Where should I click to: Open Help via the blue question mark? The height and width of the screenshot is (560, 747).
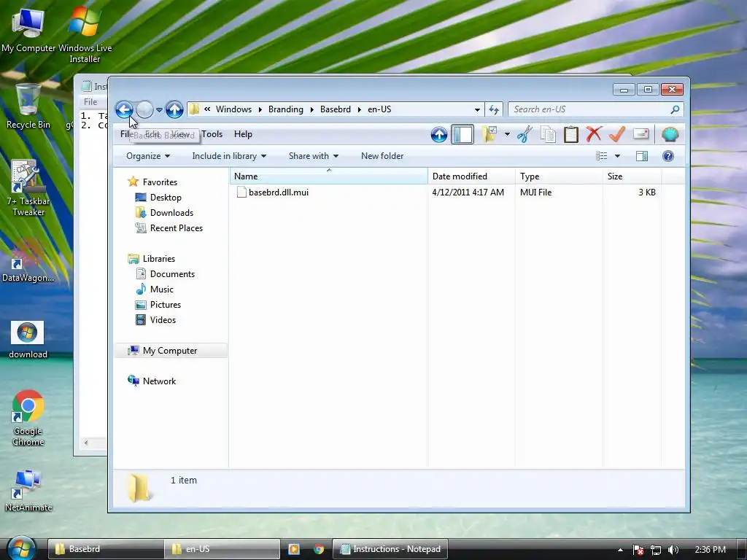(668, 156)
